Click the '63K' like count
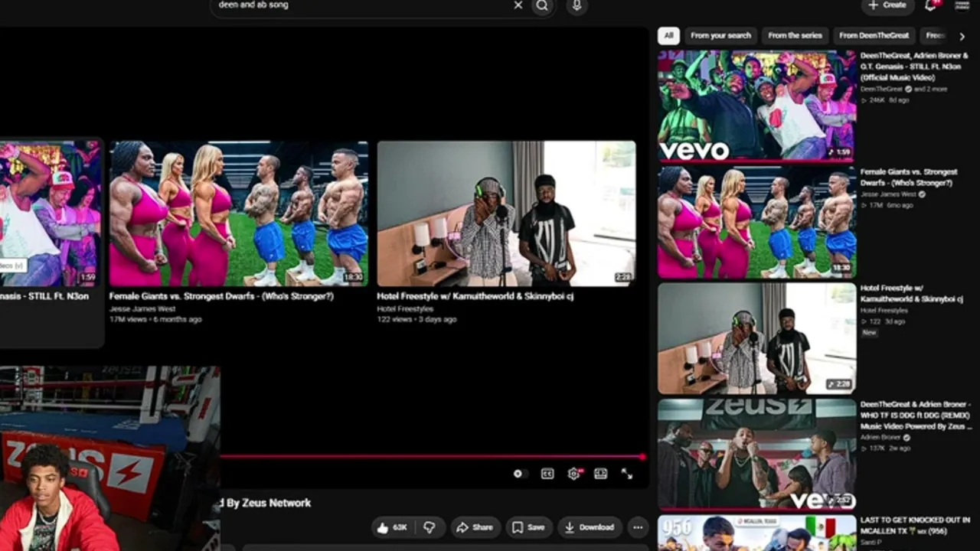The height and width of the screenshot is (551, 980). pyautogui.click(x=400, y=527)
